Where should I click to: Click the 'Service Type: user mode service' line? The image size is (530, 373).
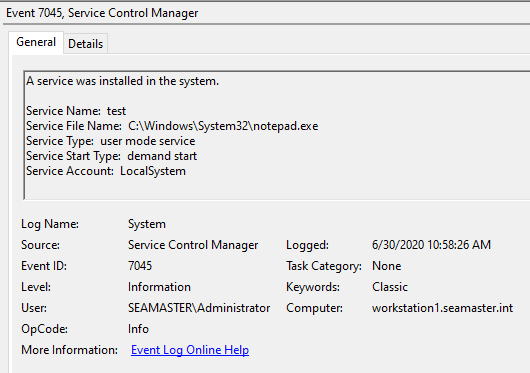click(x=111, y=141)
